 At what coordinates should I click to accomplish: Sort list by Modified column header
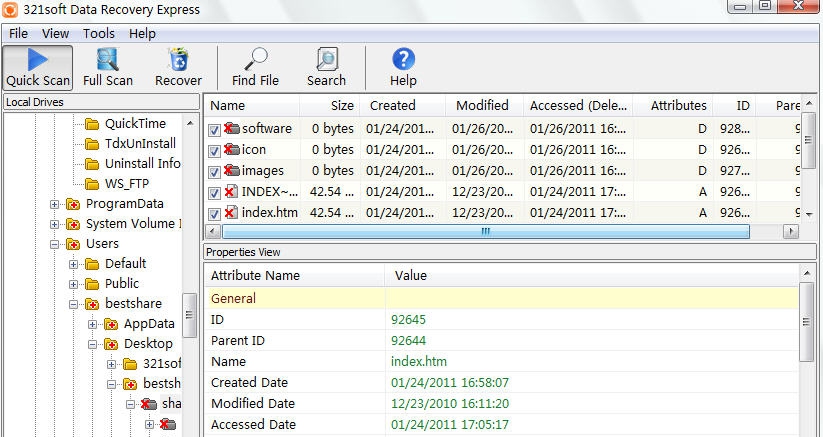[x=482, y=105]
